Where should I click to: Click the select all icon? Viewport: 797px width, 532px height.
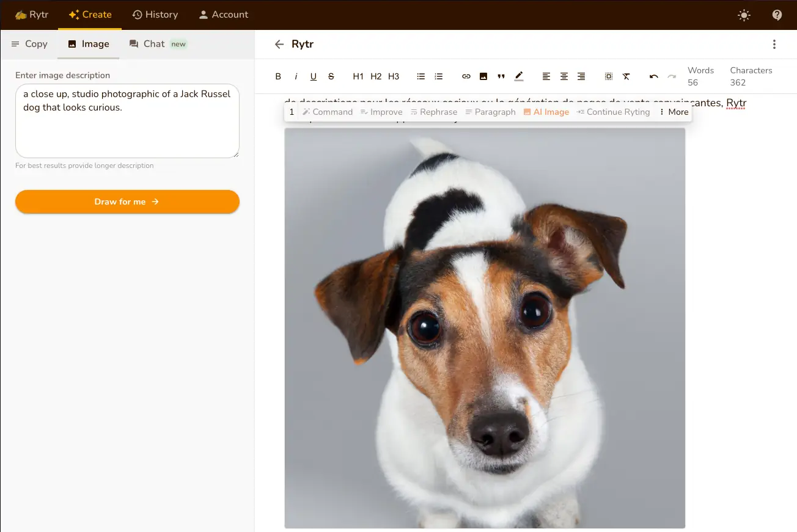(609, 76)
